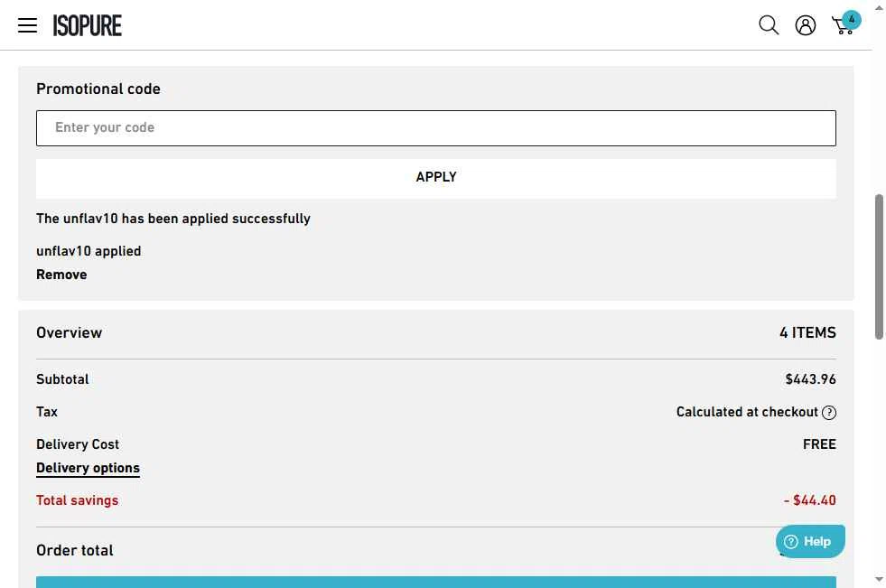Select the 'Overview' heading
The width and height of the screenshot is (886, 588).
coord(69,332)
